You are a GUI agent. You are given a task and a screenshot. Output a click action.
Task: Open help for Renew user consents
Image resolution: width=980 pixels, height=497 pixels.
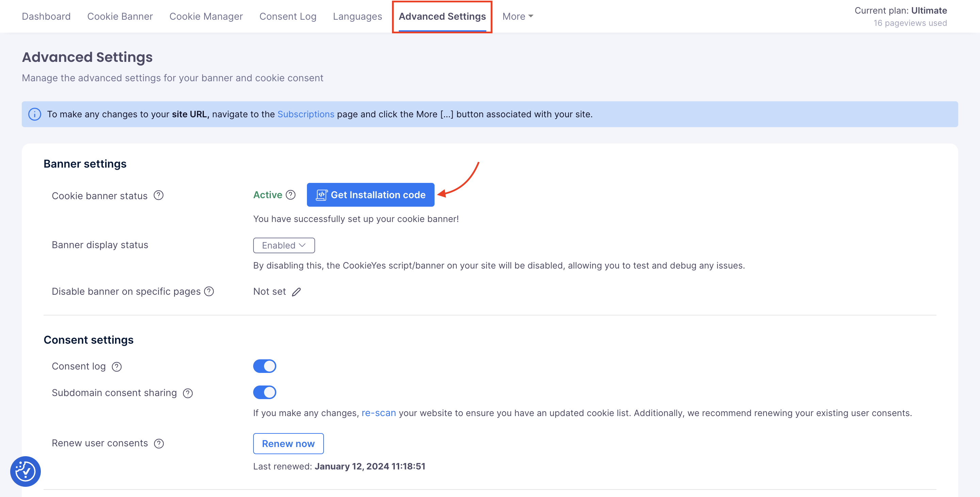point(159,443)
